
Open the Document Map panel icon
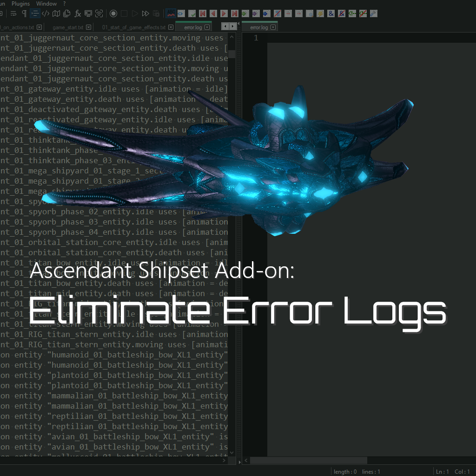(56, 13)
